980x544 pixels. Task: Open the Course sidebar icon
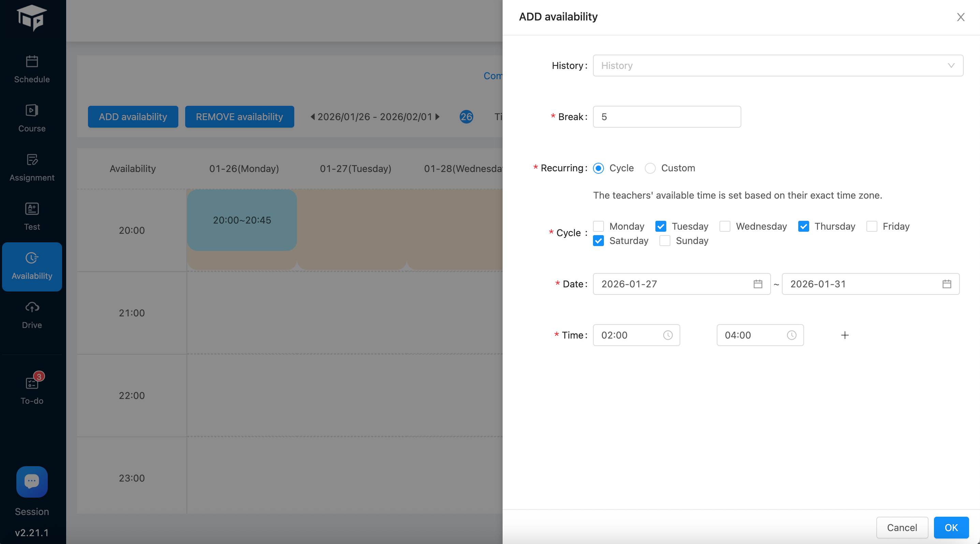point(32,111)
